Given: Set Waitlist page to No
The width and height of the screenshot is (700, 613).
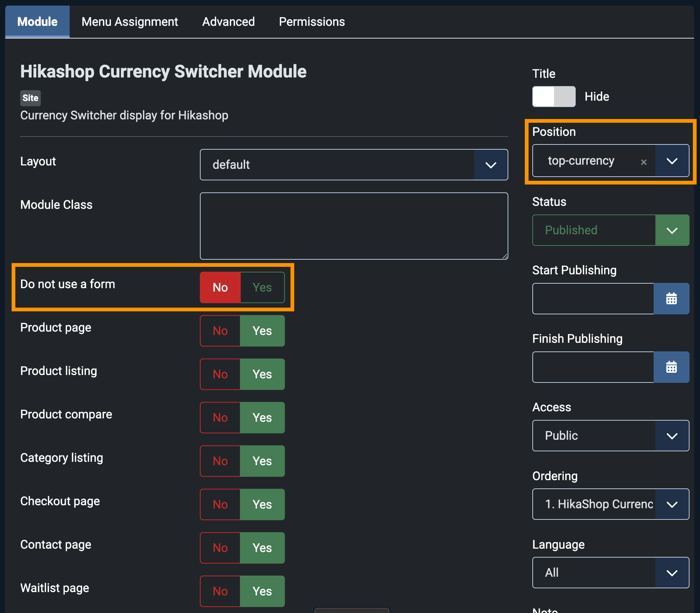Looking at the screenshot, I should [x=220, y=591].
